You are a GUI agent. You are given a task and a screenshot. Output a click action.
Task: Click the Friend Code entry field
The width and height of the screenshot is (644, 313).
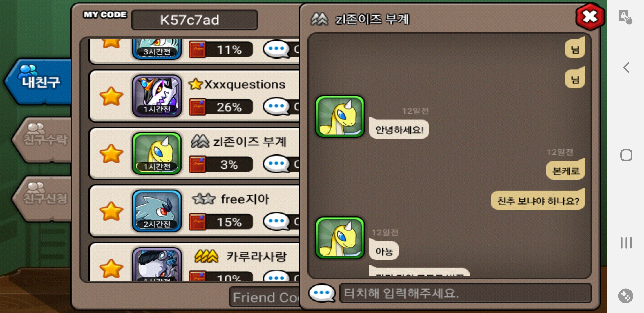click(264, 297)
